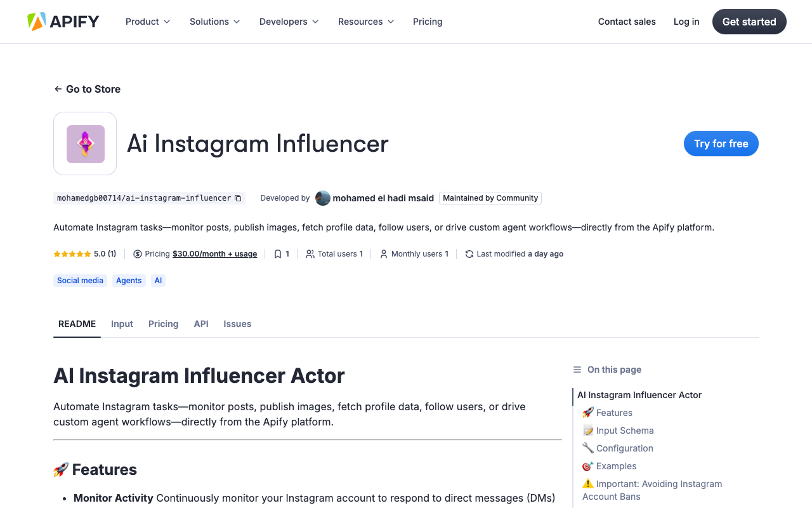Open Pricing in the top navigation
The width and height of the screenshot is (812, 508).
tap(428, 22)
